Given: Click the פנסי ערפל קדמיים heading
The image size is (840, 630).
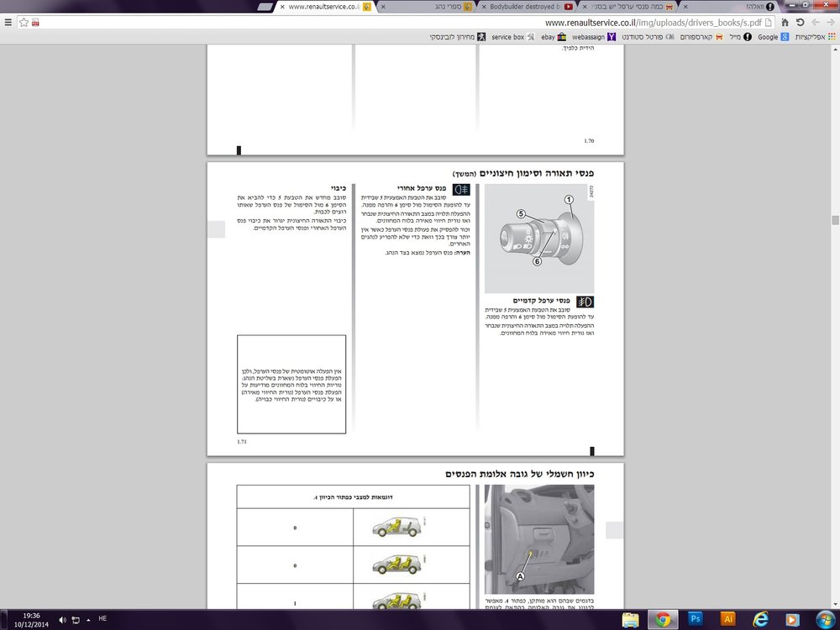Looking at the screenshot, I should (541, 301).
